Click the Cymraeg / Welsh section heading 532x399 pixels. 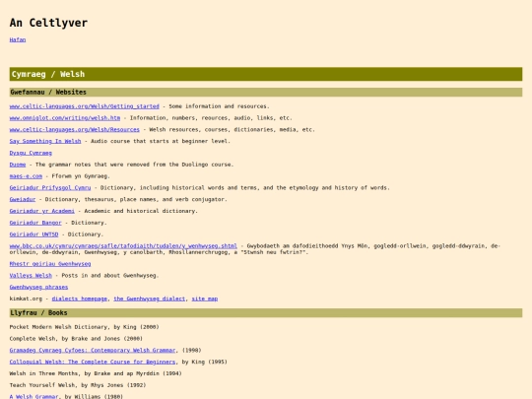266,74
